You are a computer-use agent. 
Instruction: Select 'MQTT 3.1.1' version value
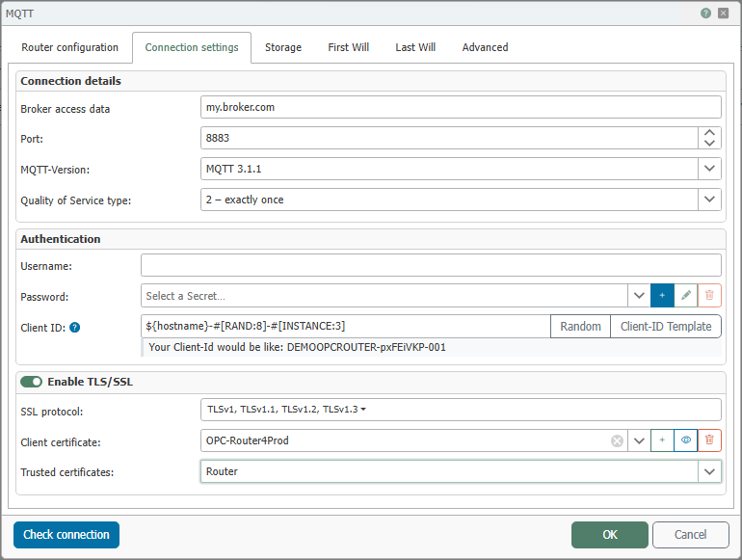coord(233,169)
